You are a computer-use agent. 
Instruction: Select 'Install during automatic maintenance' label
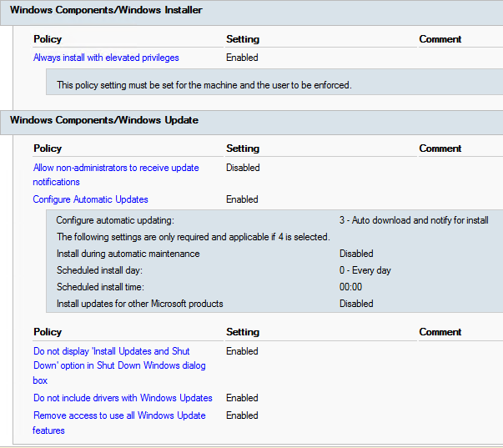point(128,254)
